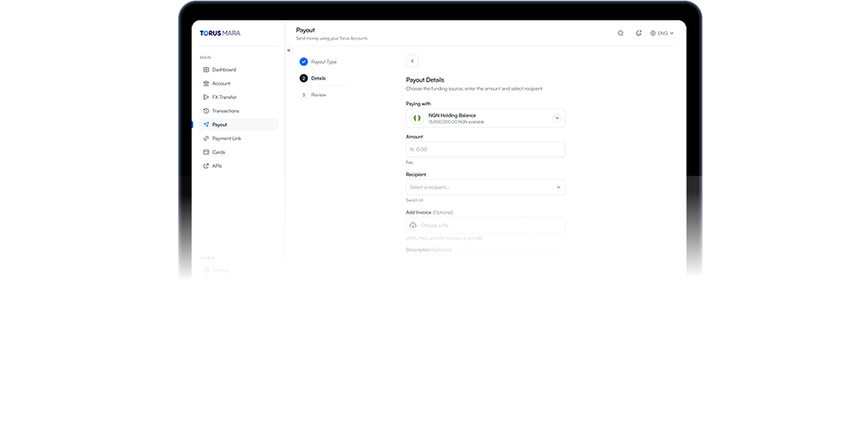The width and height of the screenshot is (868, 428).
Task: Collapse the sidebar with double-chevron icon
Action: tap(288, 50)
